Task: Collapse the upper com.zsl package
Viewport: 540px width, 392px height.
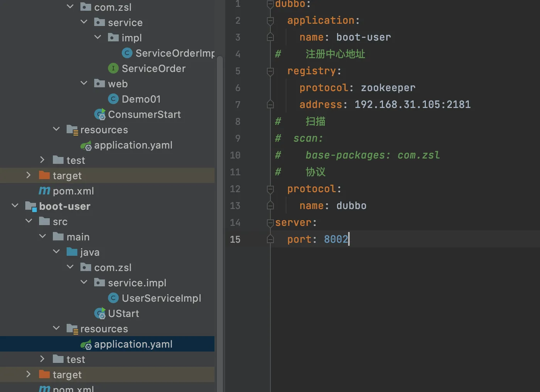Action: click(70, 7)
